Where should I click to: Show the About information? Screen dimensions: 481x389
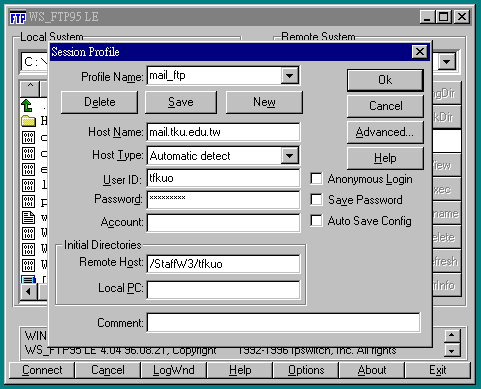(x=372, y=370)
